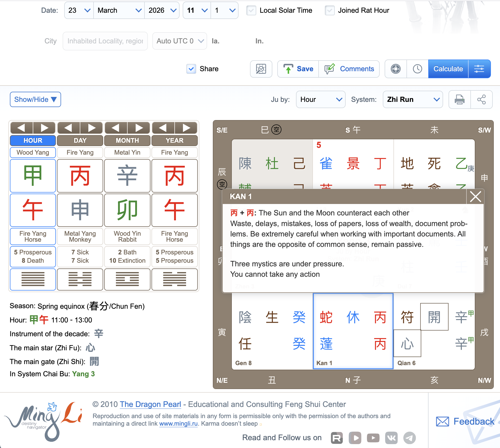
Task: Open calculation settings sliders icon
Action: point(479,69)
